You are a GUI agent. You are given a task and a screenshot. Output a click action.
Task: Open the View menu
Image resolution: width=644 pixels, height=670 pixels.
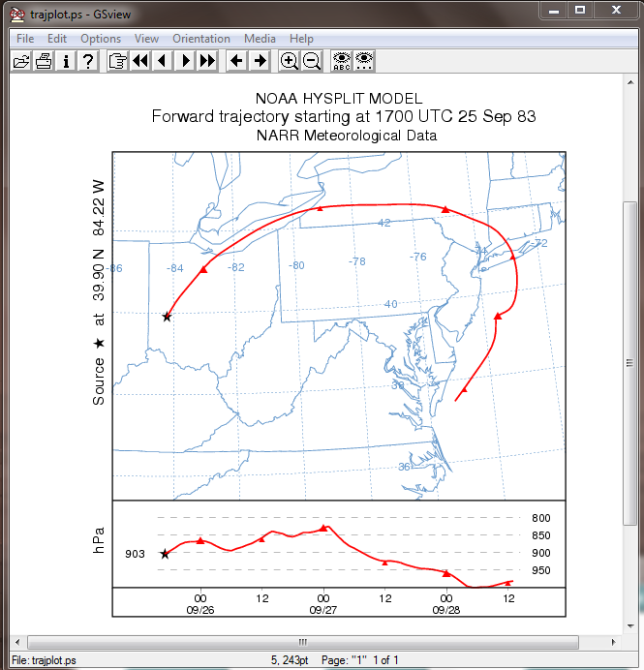pos(146,39)
